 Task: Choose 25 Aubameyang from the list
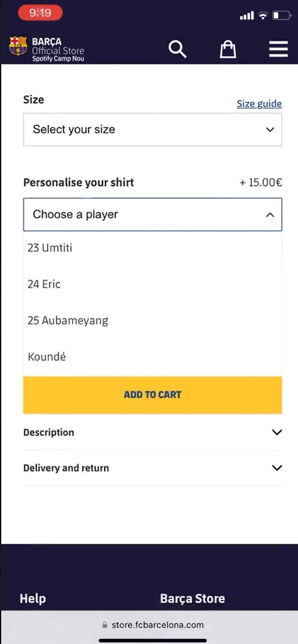tap(153, 320)
